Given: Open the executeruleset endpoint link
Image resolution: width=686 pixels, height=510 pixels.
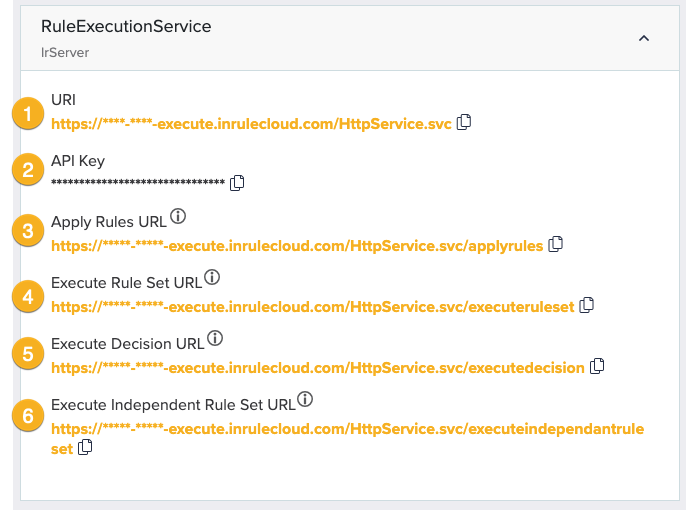Looking at the screenshot, I should [x=312, y=306].
